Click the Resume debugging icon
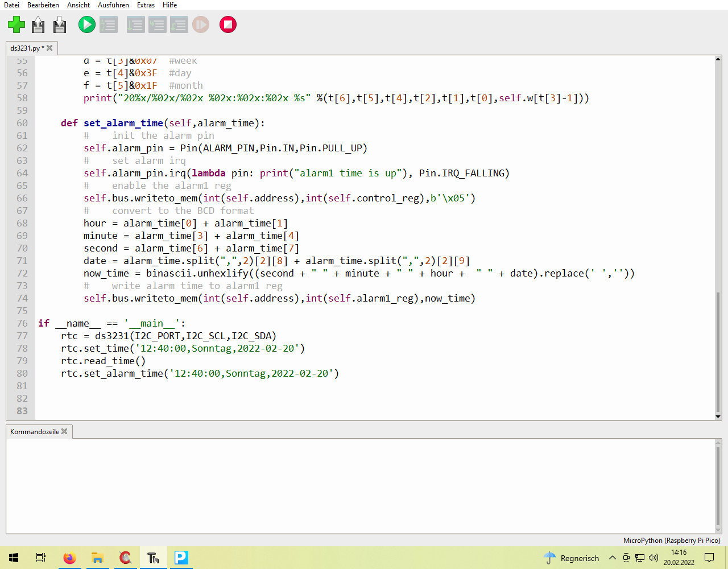Screen dimensions: 728x569 pyautogui.click(x=201, y=24)
